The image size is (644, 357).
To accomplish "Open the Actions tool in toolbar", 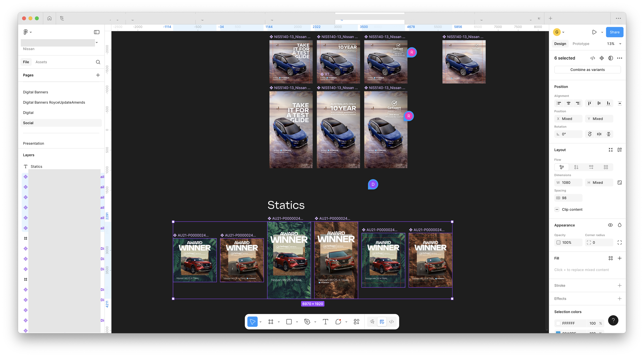I will pyautogui.click(x=357, y=322).
